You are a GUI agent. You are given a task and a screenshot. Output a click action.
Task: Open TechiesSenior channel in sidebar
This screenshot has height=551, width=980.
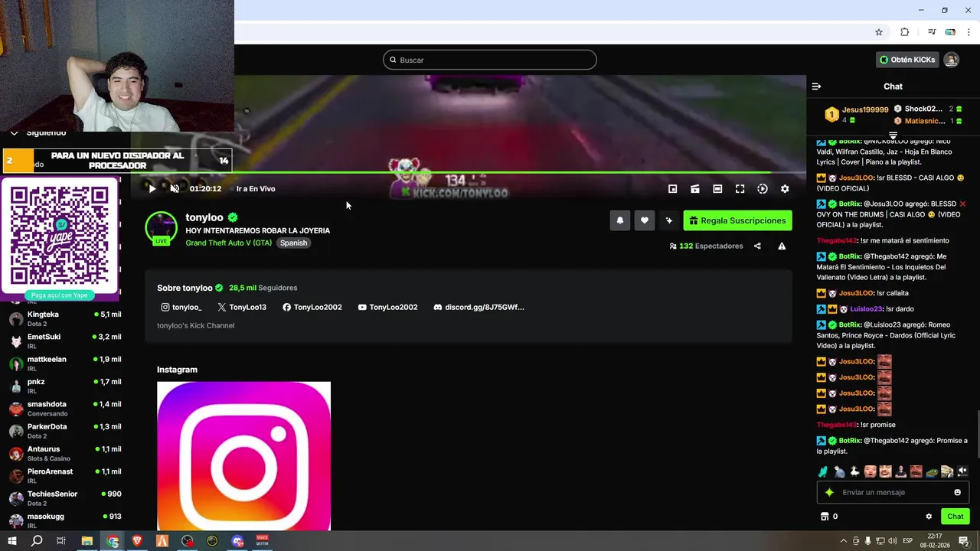coord(64,497)
